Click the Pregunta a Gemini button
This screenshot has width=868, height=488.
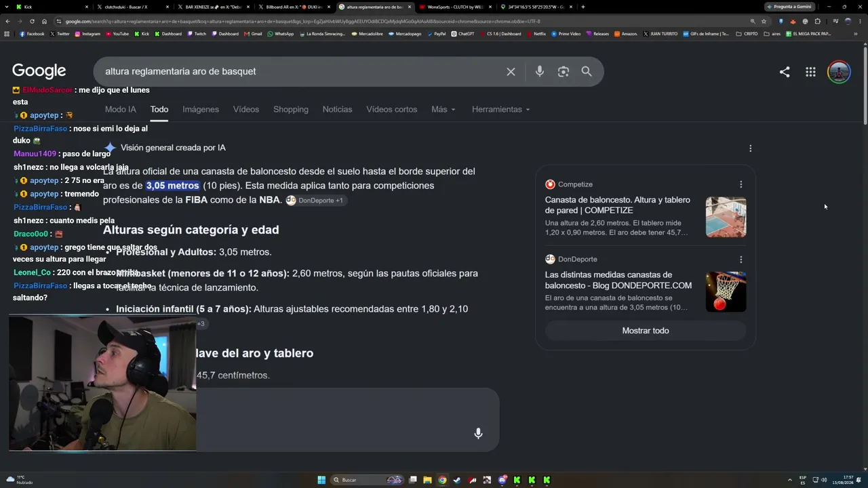click(789, 7)
